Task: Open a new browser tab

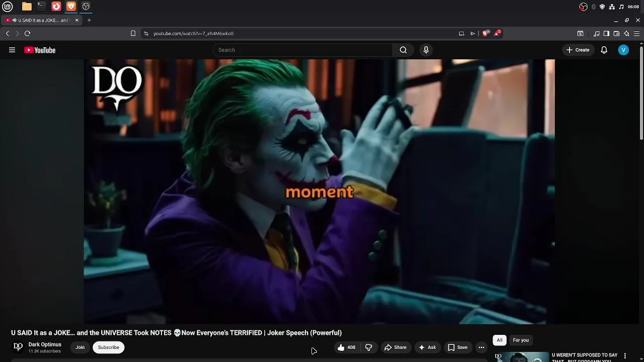Action: 89,20
